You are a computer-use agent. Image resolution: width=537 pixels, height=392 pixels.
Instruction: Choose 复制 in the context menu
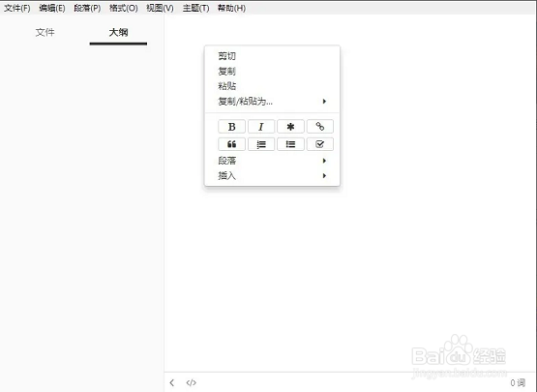coord(272,71)
